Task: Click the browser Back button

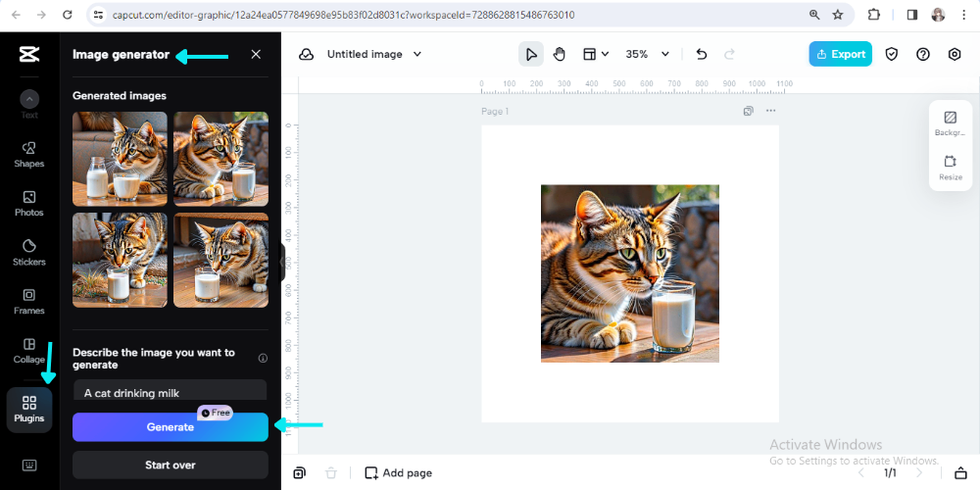Action: pos(16,15)
